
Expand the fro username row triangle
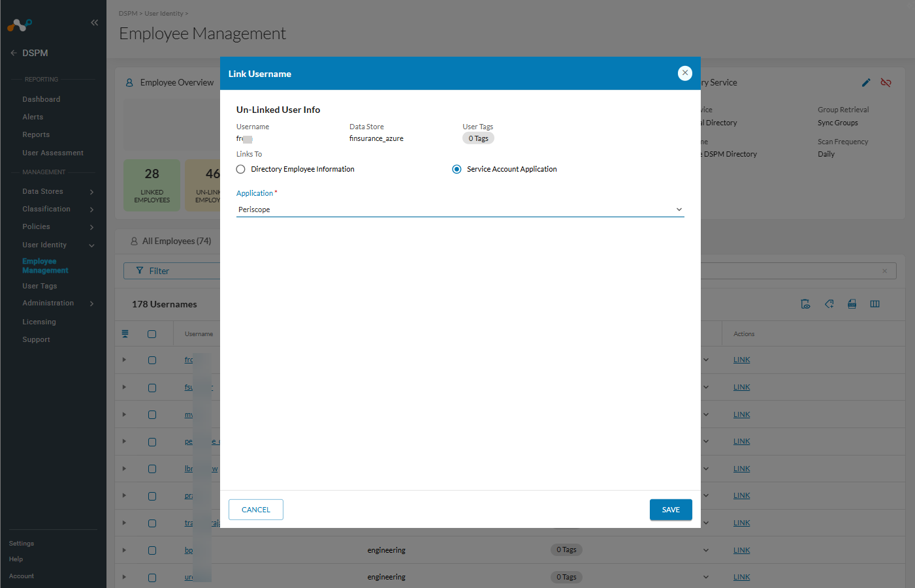point(124,360)
